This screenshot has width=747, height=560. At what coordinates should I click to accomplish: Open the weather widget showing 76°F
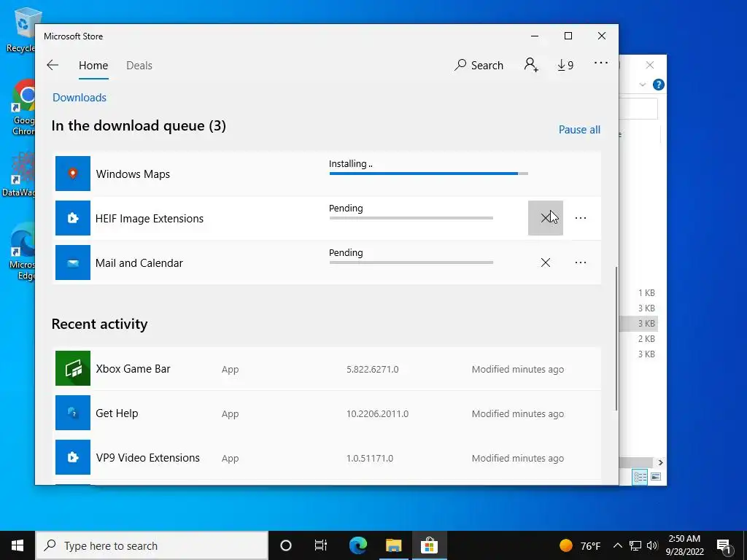pyautogui.click(x=580, y=545)
